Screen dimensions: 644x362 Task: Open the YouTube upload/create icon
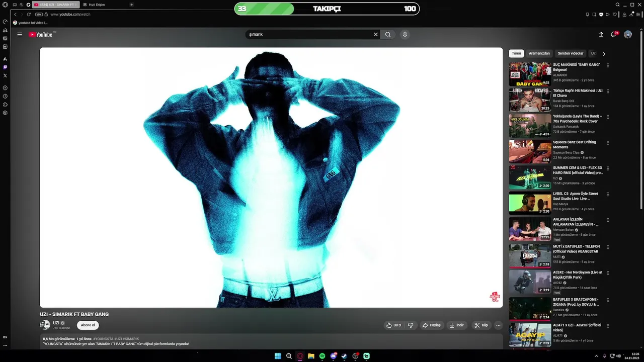[x=601, y=35]
